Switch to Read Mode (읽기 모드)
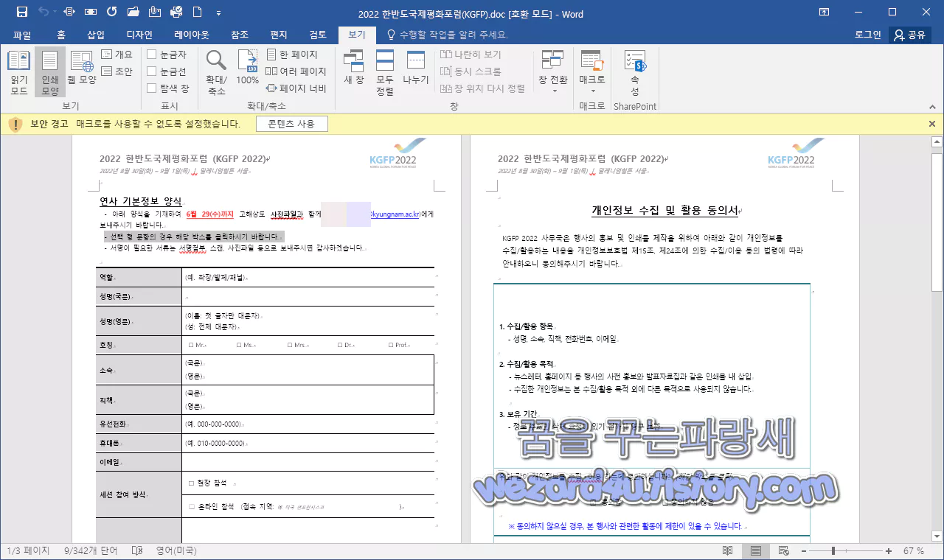This screenshot has width=944, height=560. (19, 73)
